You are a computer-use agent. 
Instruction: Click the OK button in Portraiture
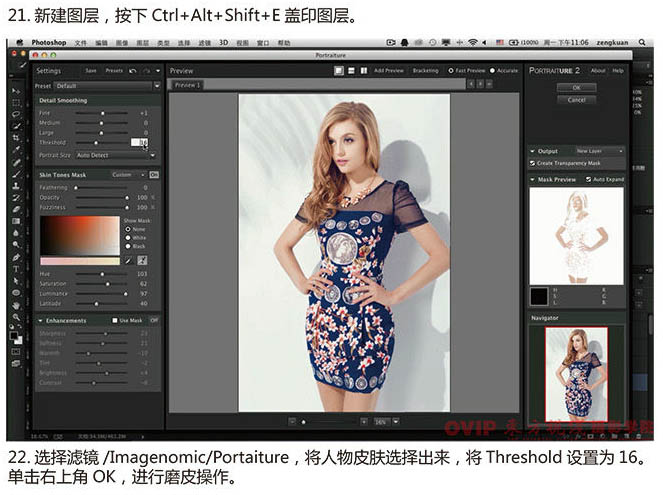tap(576, 88)
